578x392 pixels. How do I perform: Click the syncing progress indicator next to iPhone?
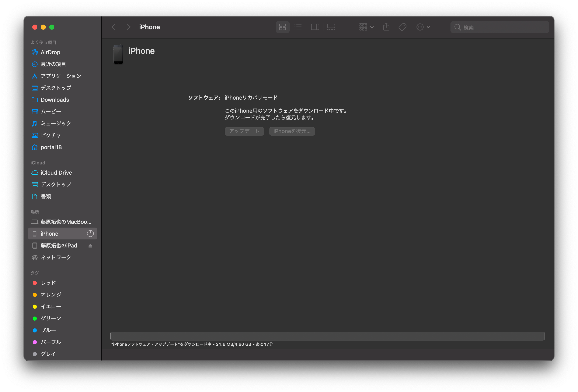[90, 234]
